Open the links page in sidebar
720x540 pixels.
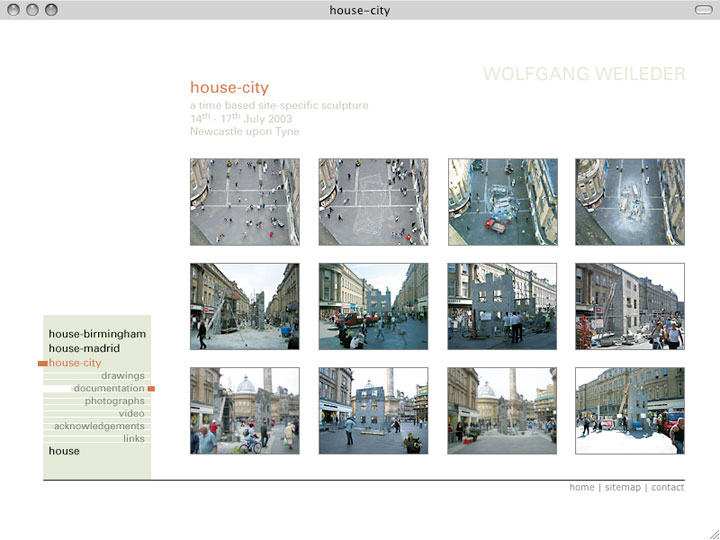[x=134, y=438]
